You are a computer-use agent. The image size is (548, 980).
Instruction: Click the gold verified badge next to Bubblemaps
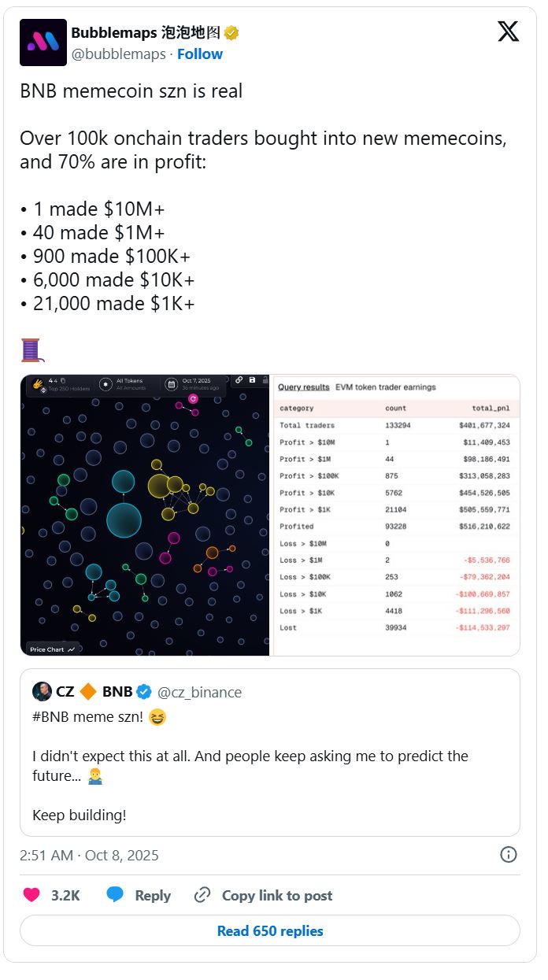click(231, 33)
